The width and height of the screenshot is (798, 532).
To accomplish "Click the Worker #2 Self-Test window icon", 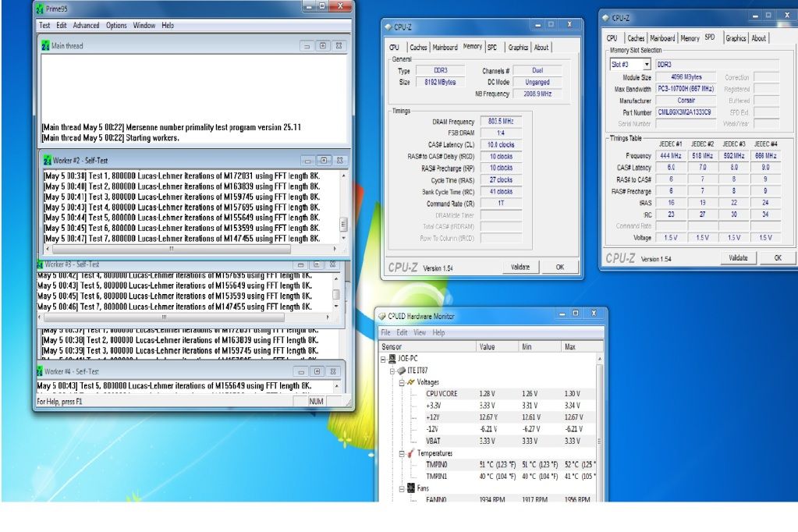I will pyautogui.click(x=47, y=160).
